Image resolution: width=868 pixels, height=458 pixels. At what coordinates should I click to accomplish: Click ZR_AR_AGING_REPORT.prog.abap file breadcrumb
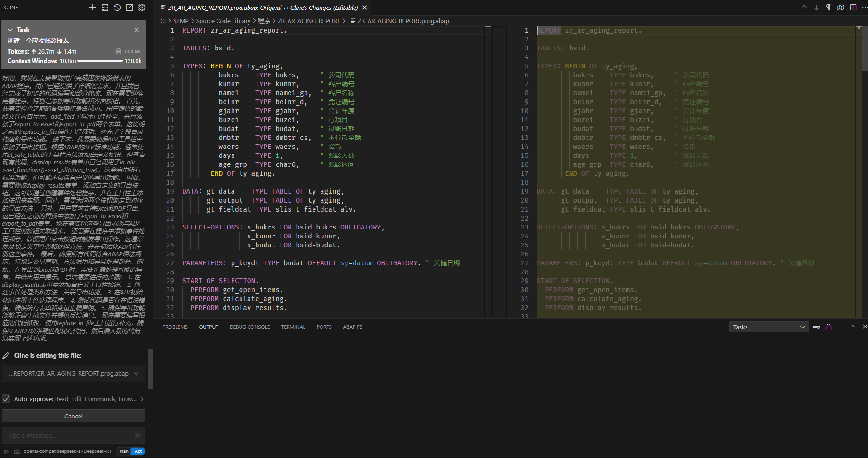403,21
